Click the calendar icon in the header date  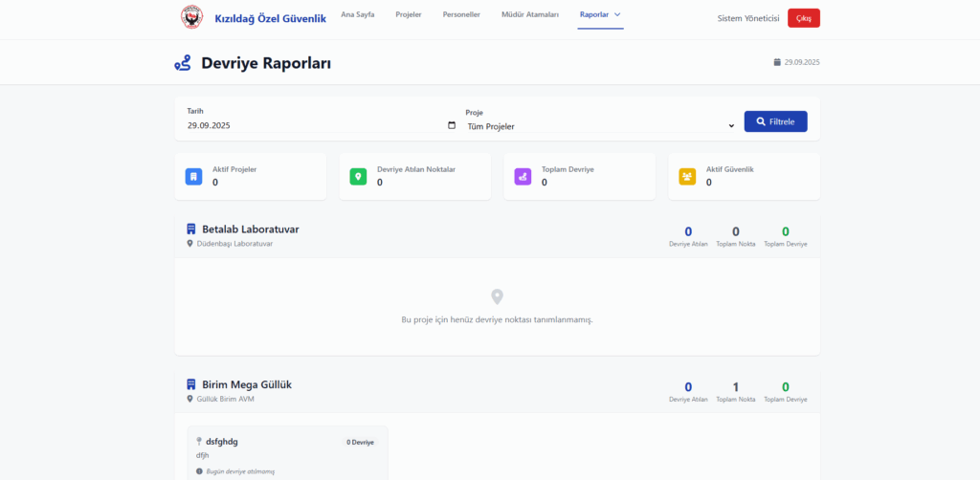click(777, 62)
